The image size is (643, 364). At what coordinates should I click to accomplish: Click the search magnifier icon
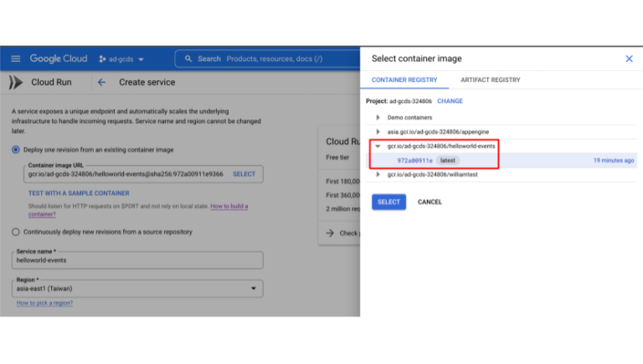coord(188,59)
